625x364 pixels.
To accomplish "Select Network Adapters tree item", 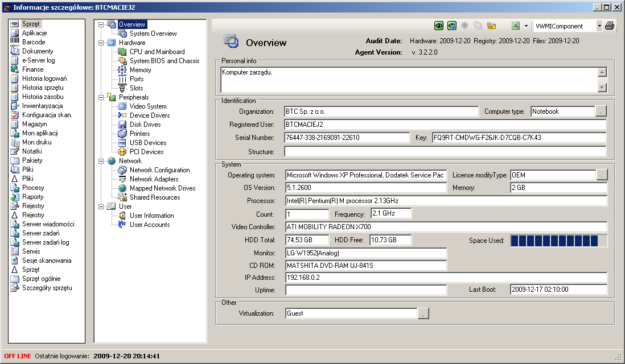I will point(154,179).
